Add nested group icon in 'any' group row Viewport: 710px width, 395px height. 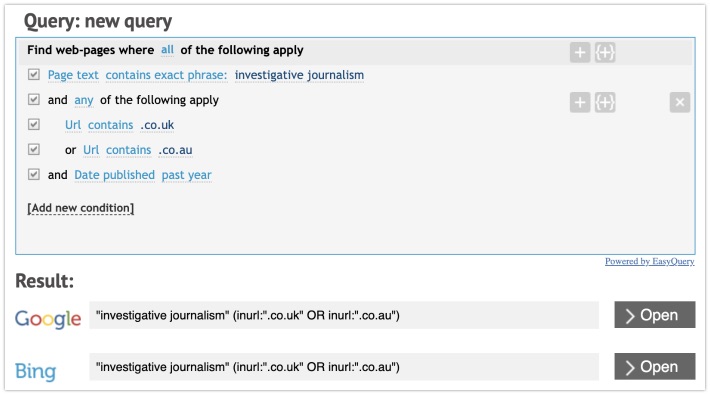click(605, 102)
